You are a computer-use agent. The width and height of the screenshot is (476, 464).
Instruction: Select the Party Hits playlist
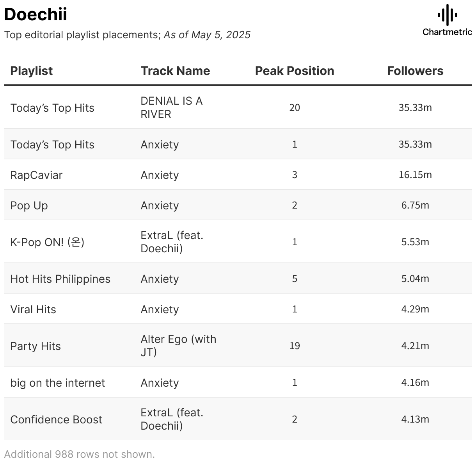[x=36, y=346]
